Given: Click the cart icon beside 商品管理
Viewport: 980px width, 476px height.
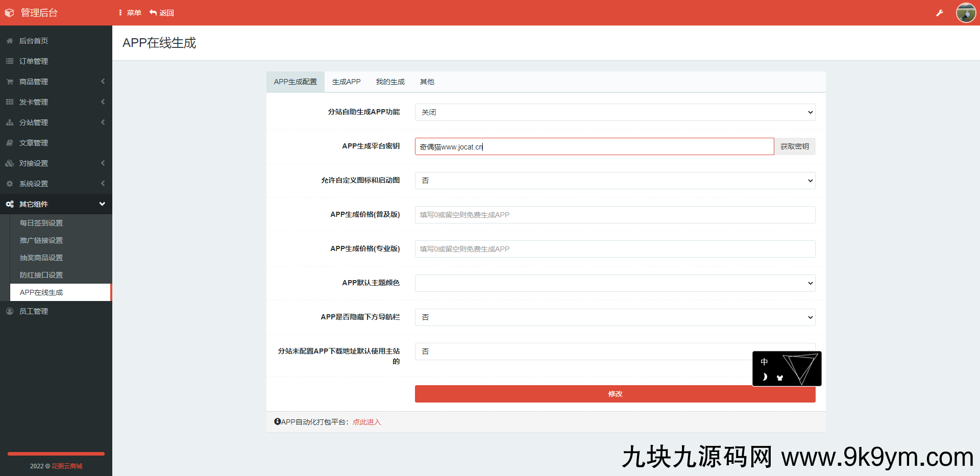Looking at the screenshot, I should click(10, 82).
